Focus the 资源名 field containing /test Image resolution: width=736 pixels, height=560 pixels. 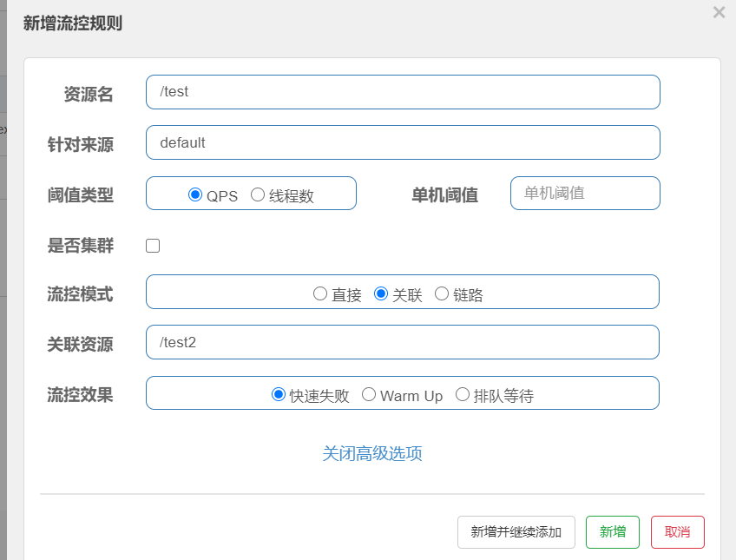[x=404, y=92]
